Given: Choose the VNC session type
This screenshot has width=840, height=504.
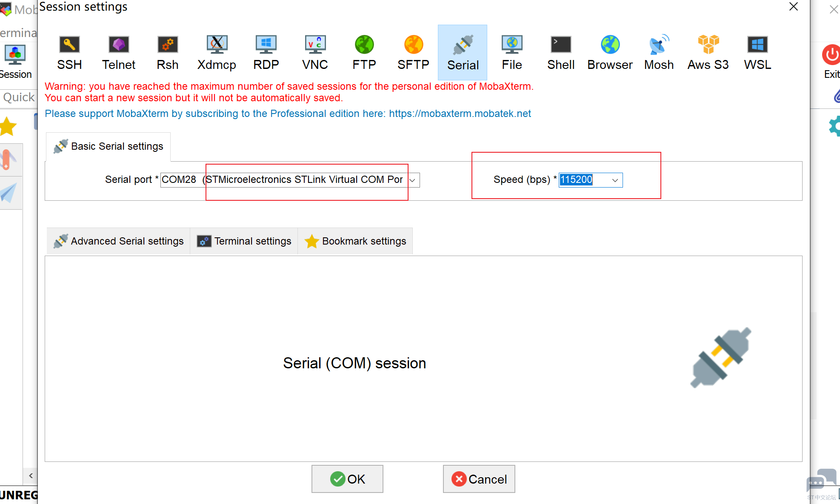Looking at the screenshot, I should point(315,53).
